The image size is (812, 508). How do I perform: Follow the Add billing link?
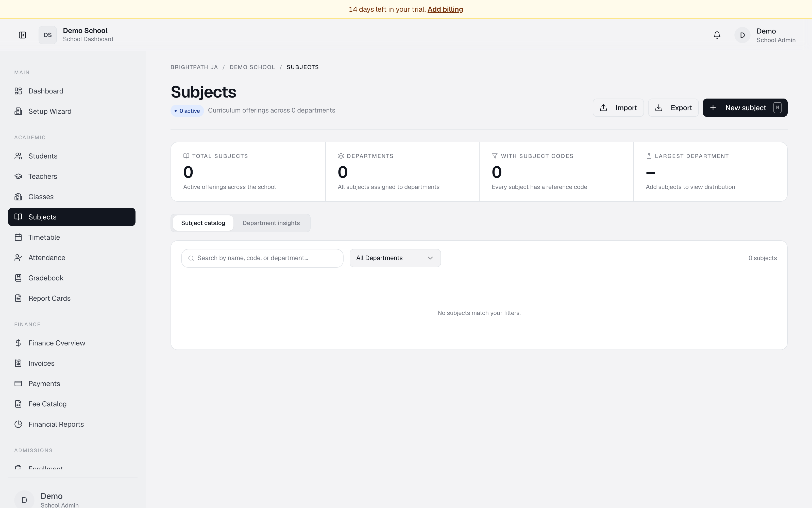(x=445, y=9)
